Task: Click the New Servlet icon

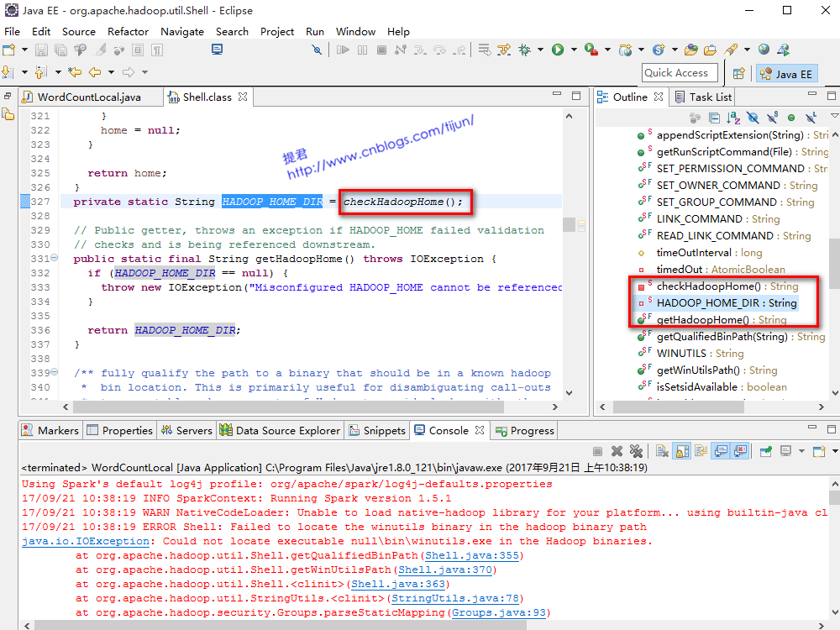Action: point(659,50)
